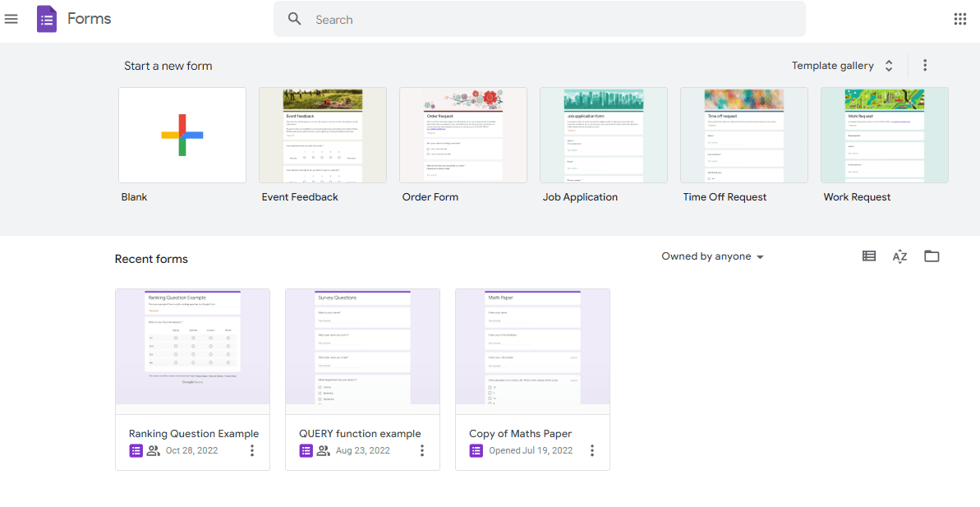Open the Google apps grid
Screen dimensions: 980x507
960,19
